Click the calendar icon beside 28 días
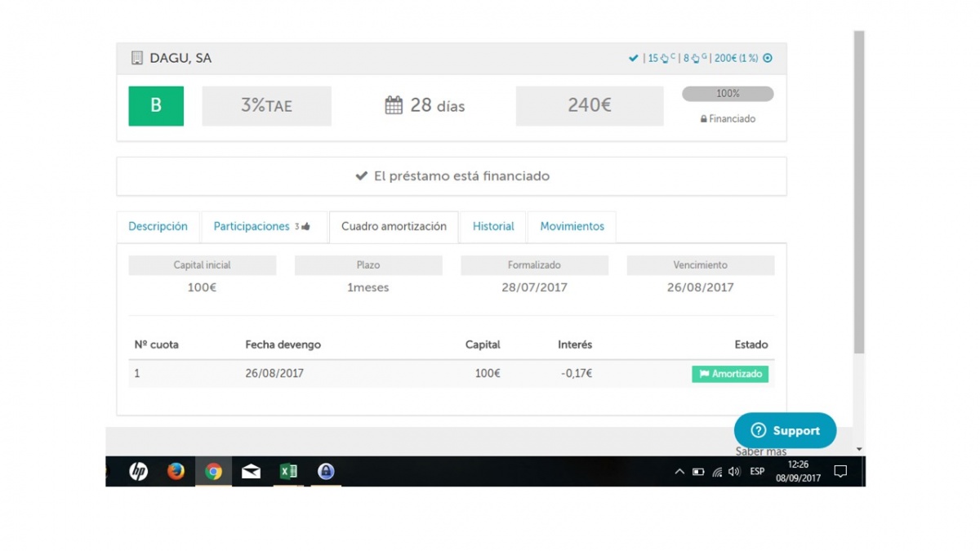This screenshot has height=551, width=980. click(394, 105)
